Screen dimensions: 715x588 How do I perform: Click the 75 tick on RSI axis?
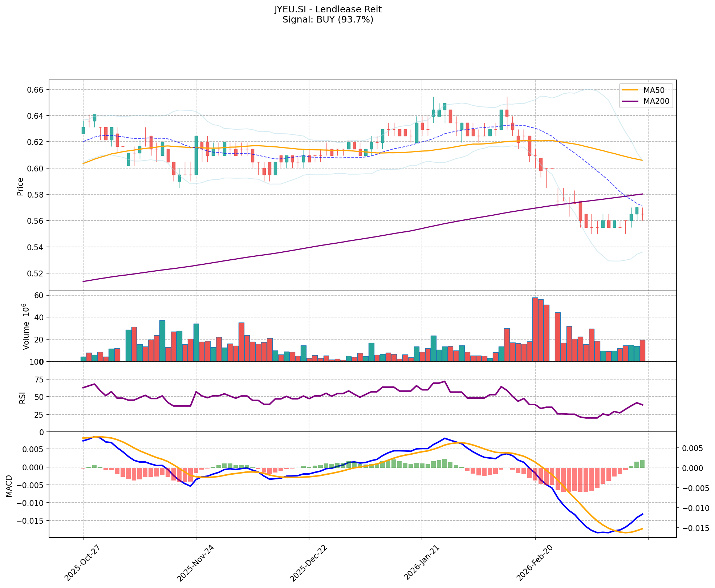coord(39,380)
